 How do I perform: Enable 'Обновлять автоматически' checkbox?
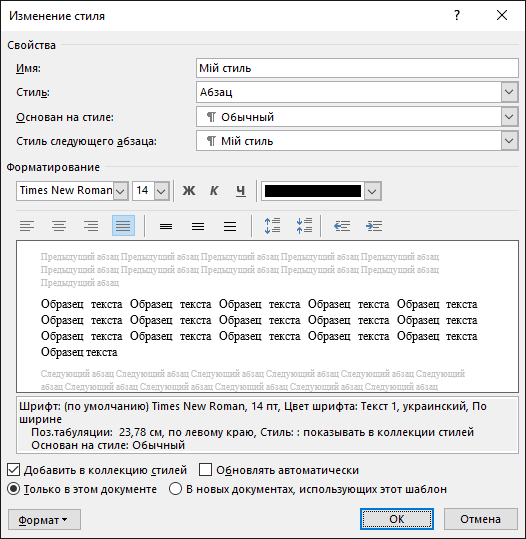click(x=205, y=470)
